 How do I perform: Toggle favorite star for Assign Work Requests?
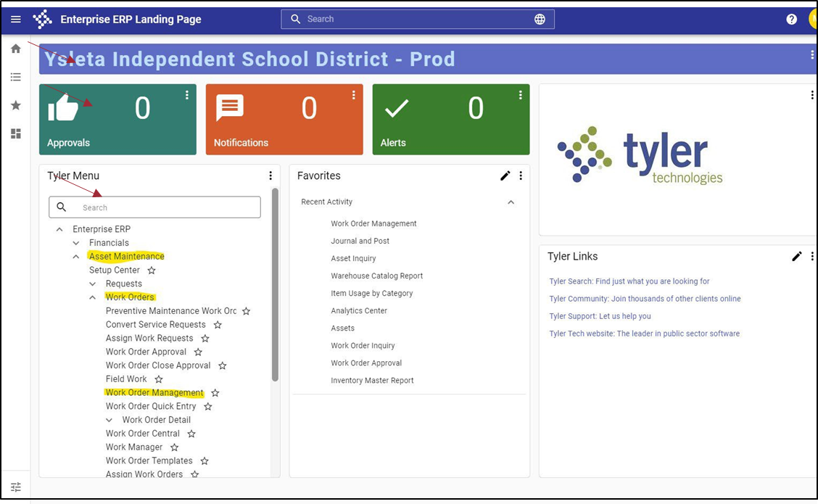pyautogui.click(x=205, y=339)
